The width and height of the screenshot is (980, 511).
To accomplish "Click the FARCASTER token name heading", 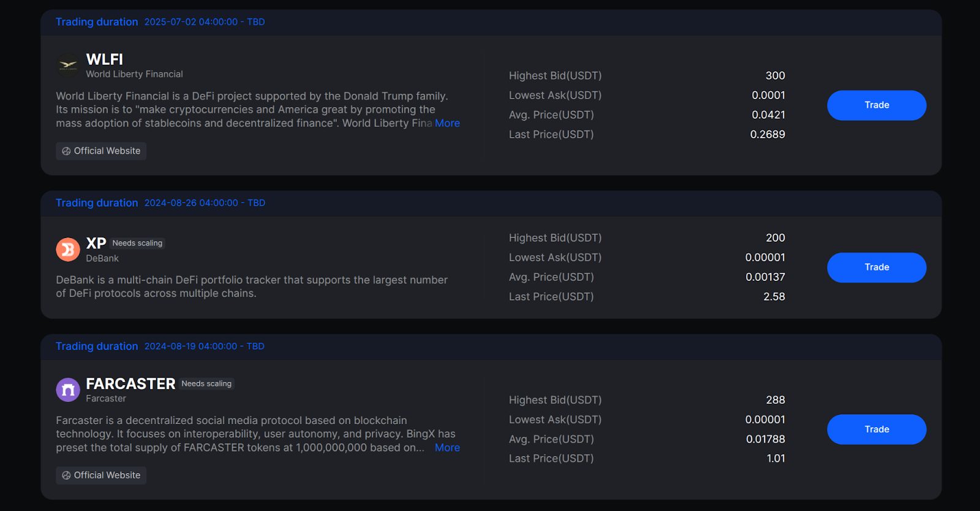I will point(130,384).
